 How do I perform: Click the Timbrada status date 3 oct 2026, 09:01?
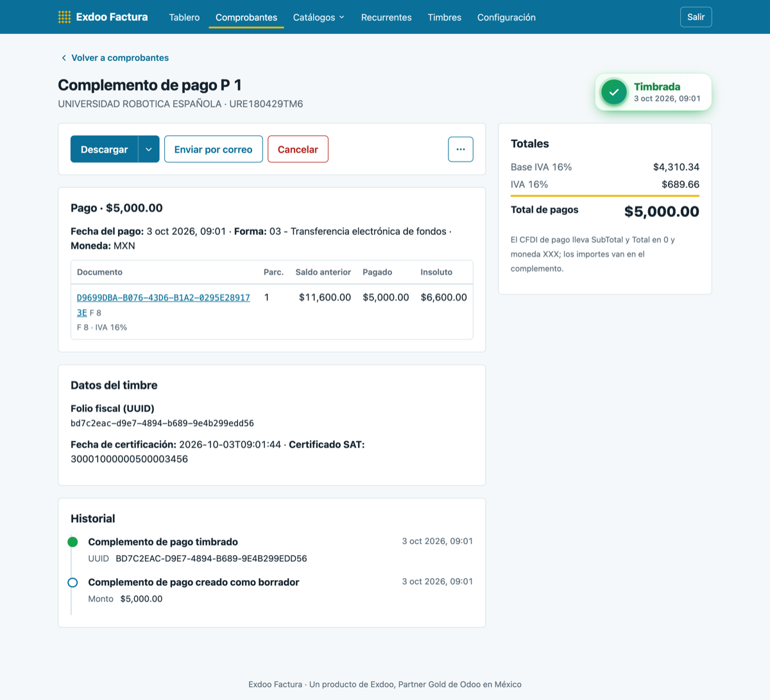pos(667,99)
